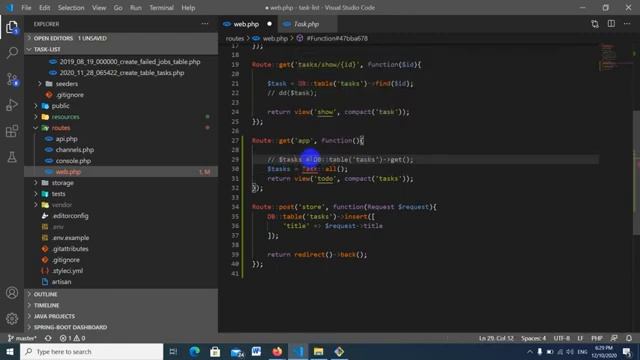Expand the tests folder

pos(58,194)
